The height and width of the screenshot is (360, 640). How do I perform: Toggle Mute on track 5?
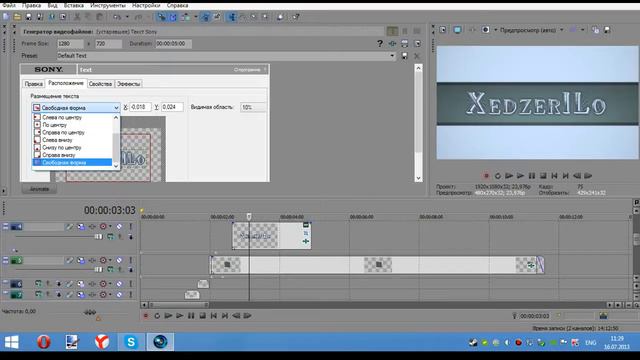119,260
